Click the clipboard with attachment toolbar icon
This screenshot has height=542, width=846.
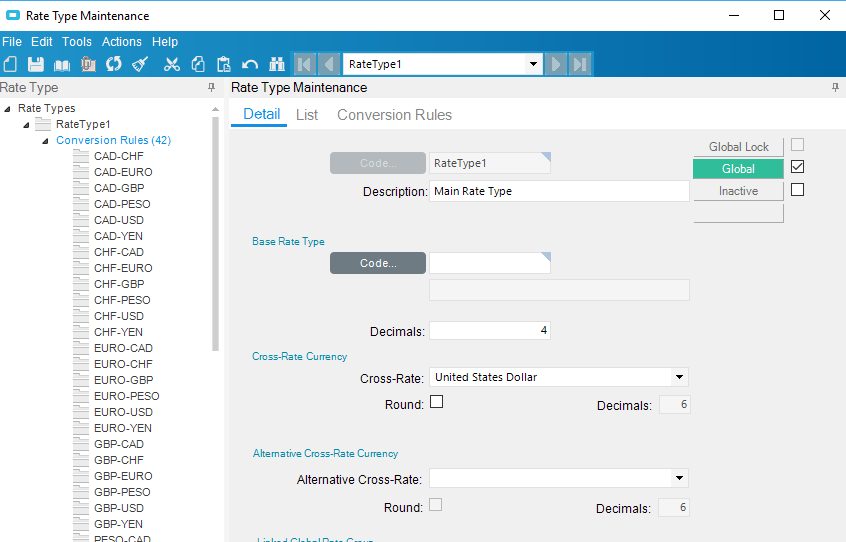point(88,64)
